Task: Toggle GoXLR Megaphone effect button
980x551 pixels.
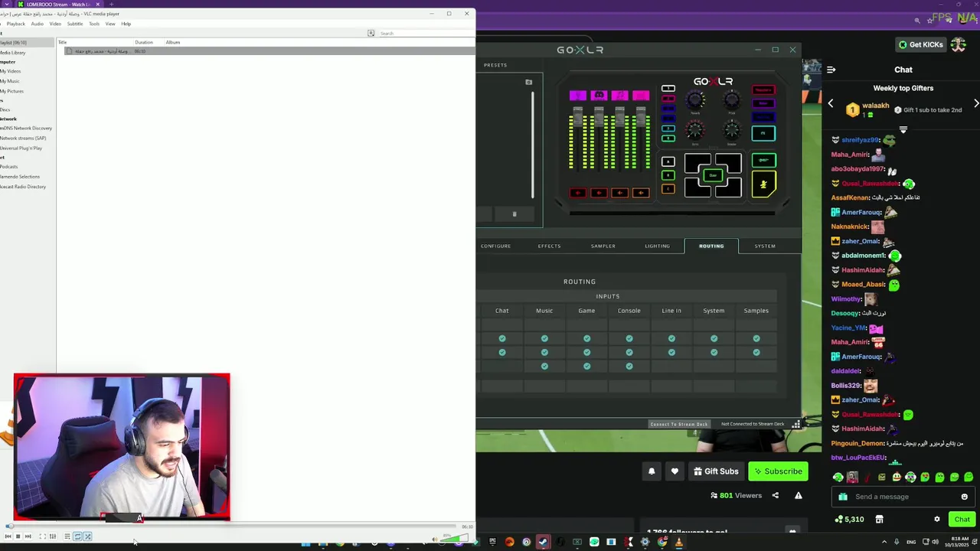Action: coord(763,90)
